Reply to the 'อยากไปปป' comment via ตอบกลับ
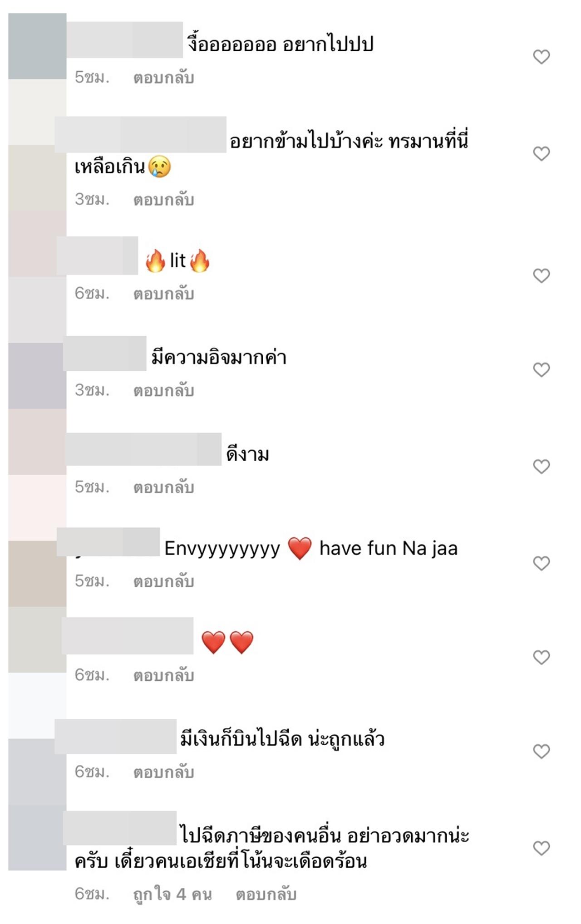 pos(163,78)
